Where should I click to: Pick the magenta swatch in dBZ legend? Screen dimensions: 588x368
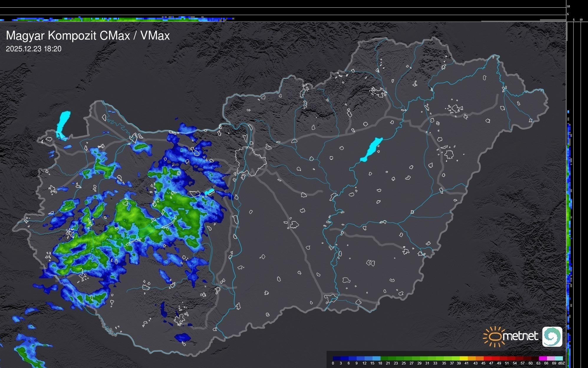543,358
